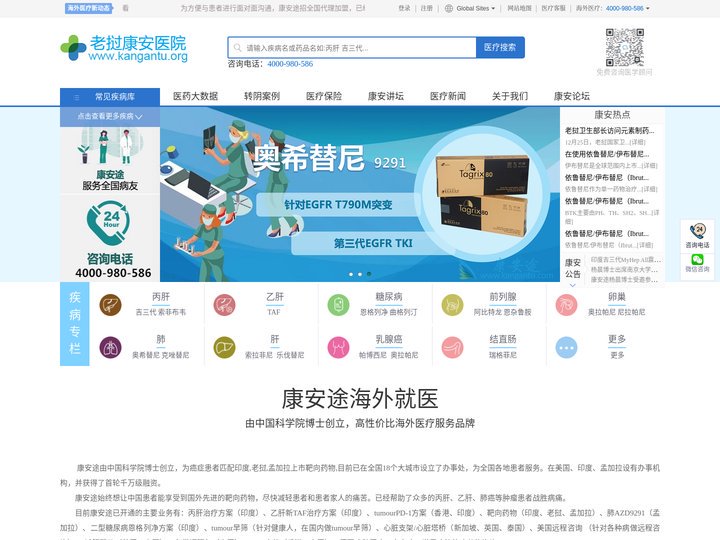
Task: Open the 乳腺癌 breast cancer icon
Action: (338, 348)
